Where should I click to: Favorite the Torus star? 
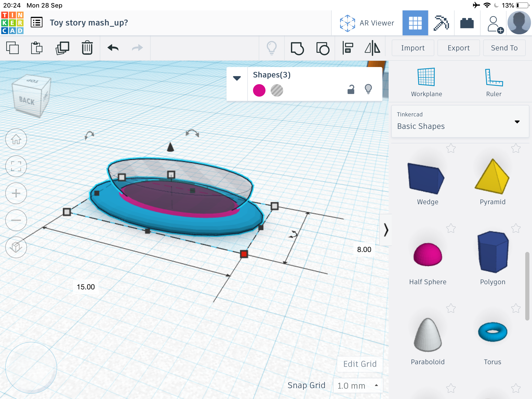tap(516, 308)
